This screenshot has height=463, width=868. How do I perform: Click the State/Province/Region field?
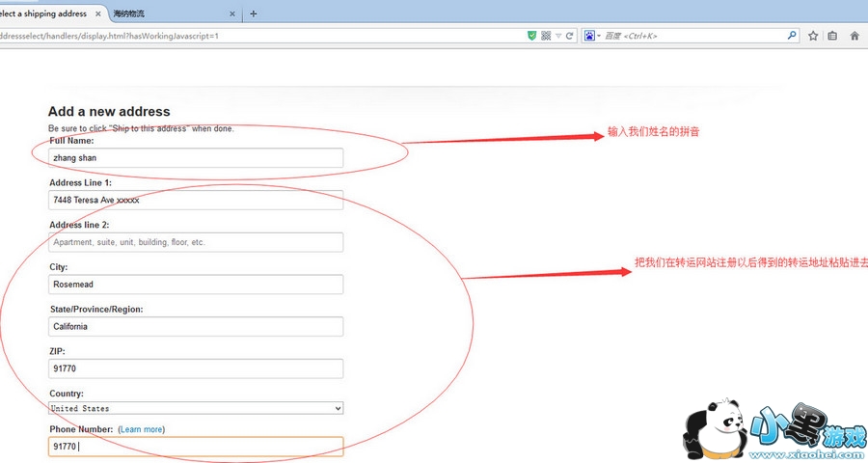point(196,326)
